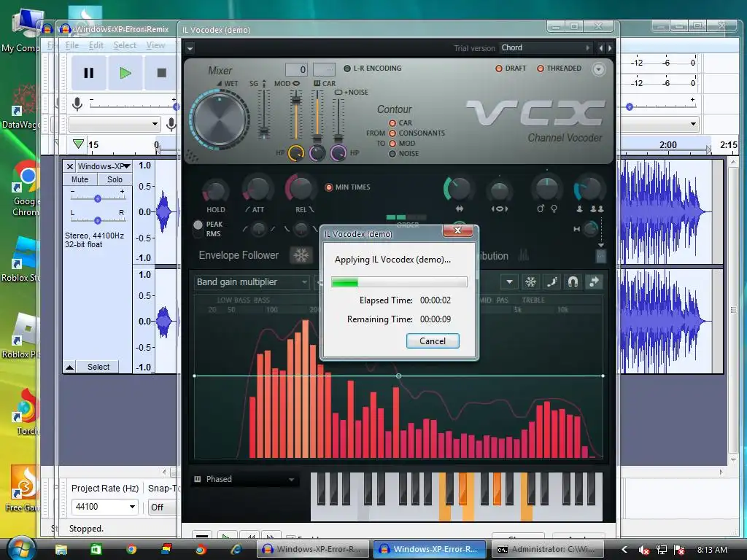Image resolution: width=747 pixels, height=560 pixels.
Task: Click the yellow HP knob under MOD
Action: point(296,153)
